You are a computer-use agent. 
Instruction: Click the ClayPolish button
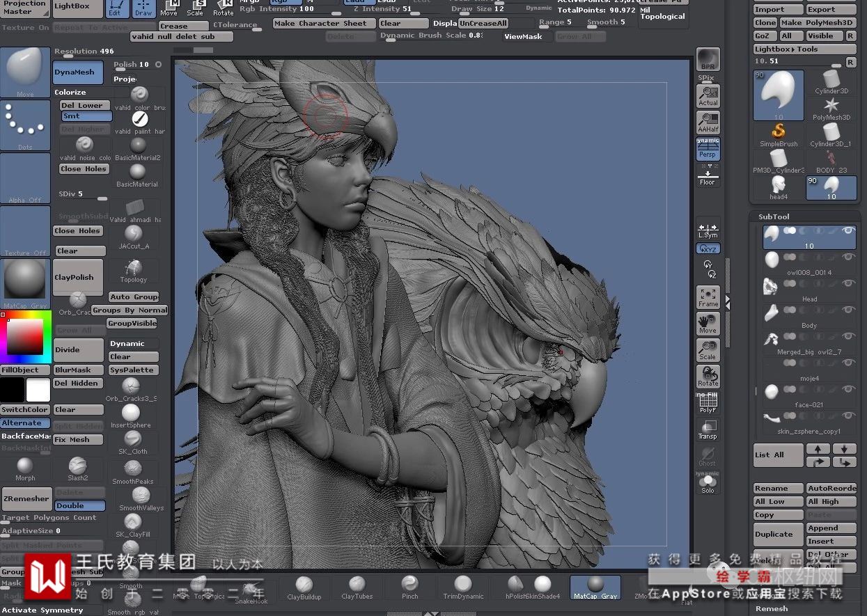tap(78, 277)
